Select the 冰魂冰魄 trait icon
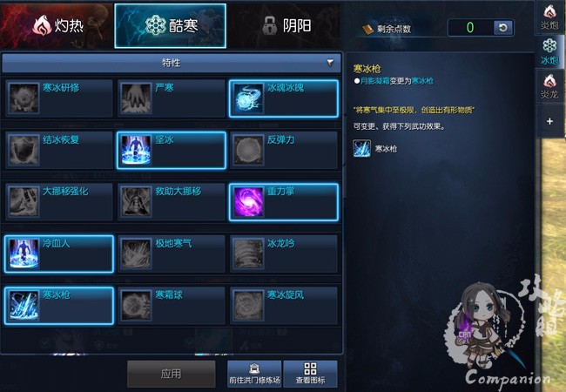 coord(248,98)
